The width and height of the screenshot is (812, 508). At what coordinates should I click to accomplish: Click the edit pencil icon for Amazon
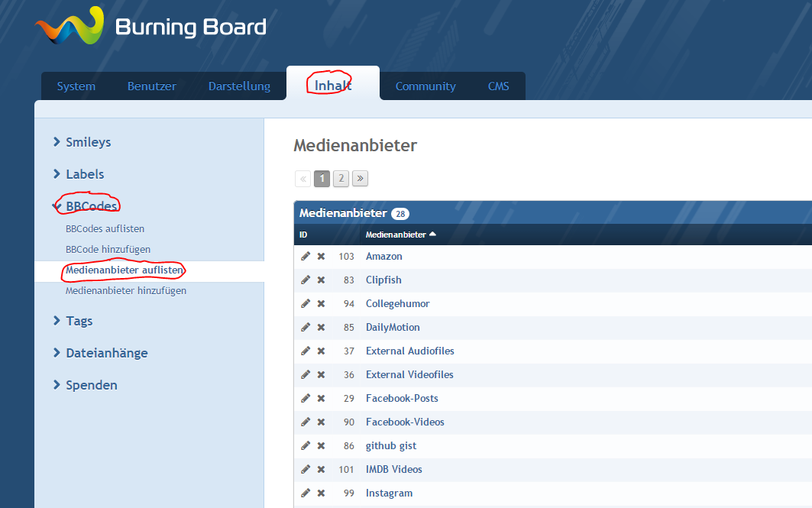[306, 257]
